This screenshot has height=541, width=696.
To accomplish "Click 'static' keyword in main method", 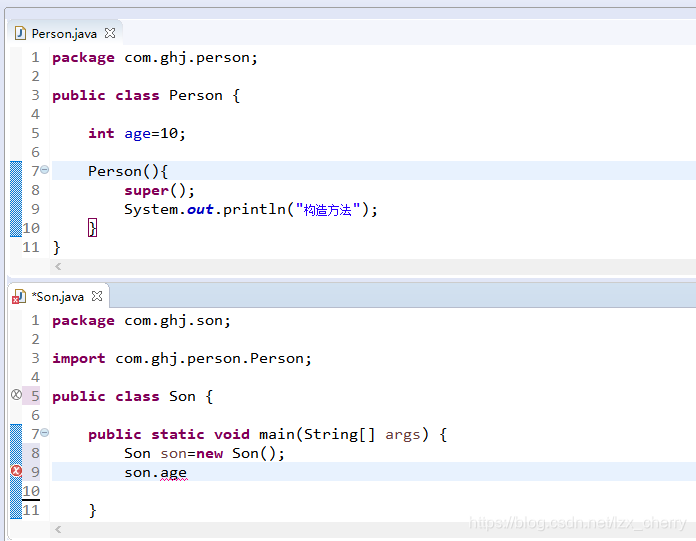I will pyautogui.click(x=178, y=434).
